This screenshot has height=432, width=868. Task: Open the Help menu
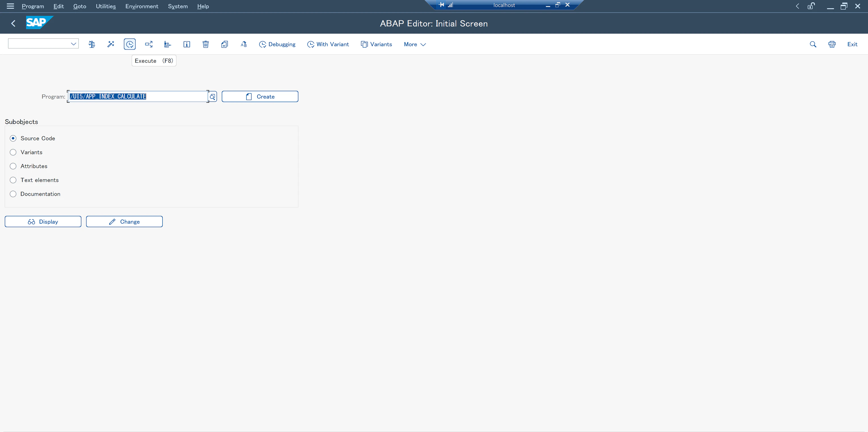203,6
